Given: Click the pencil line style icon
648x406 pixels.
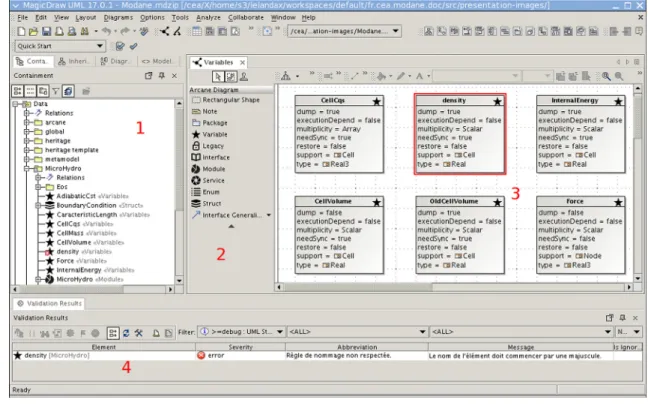Looking at the screenshot, I should click(x=400, y=76).
